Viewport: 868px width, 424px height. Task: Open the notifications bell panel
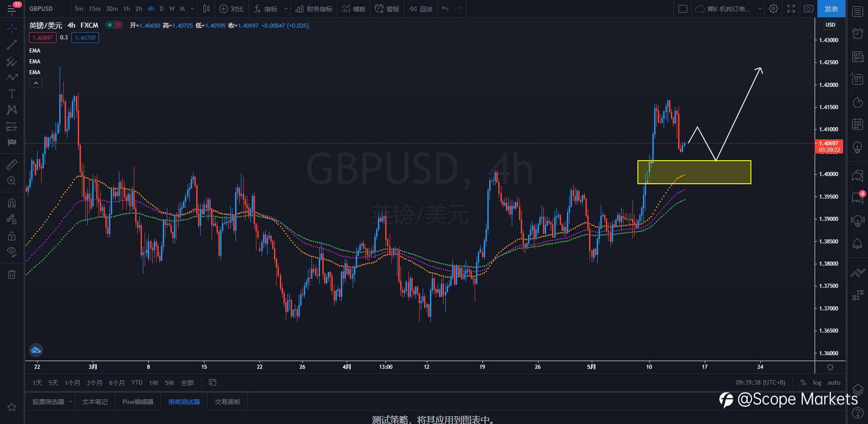point(858,244)
